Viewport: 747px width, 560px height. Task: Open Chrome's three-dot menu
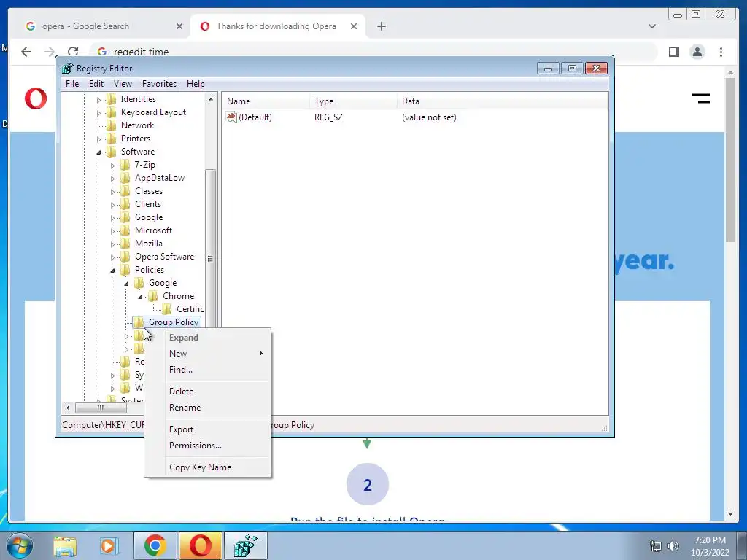pos(721,52)
